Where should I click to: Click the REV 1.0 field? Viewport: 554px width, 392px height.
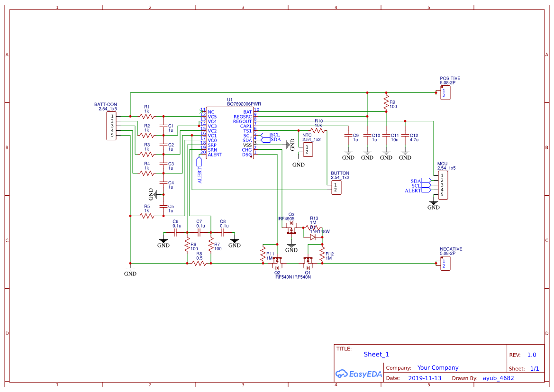tap(531, 355)
